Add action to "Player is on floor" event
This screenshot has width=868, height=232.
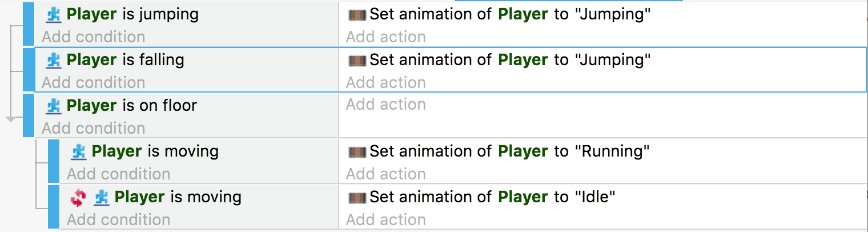click(386, 105)
